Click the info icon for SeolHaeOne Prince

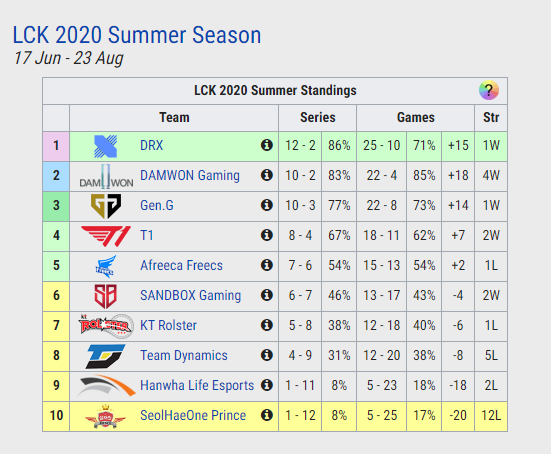(267, 415)
